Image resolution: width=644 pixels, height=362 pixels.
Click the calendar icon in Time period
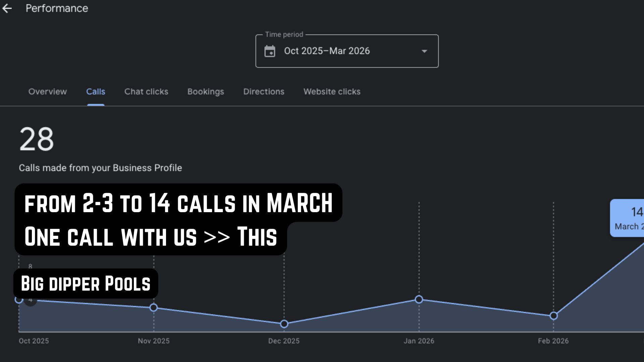click(x=270, y=51)
